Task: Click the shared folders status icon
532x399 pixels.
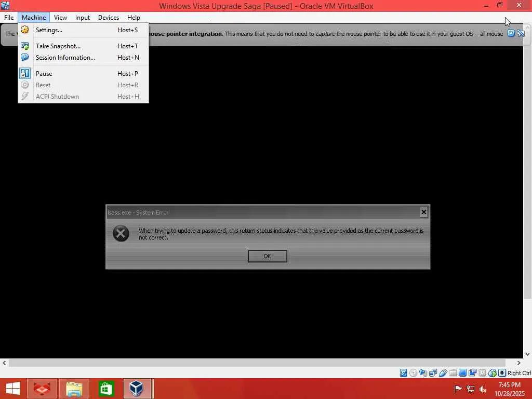Action: coord(453,373)
